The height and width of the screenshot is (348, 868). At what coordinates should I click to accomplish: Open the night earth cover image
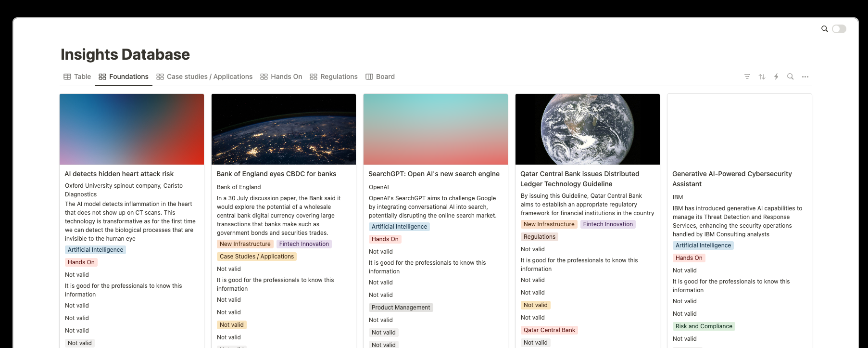point(284,129)
